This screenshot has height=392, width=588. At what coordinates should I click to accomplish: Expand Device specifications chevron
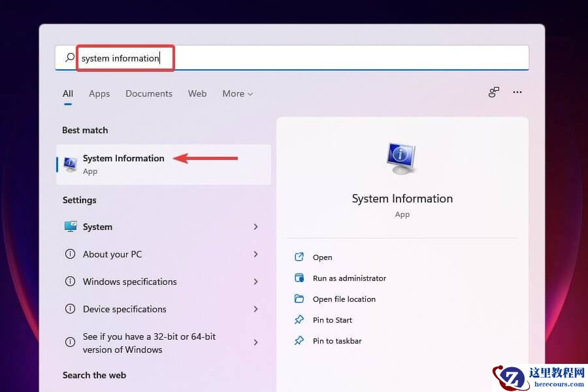(x=255, y=309)
